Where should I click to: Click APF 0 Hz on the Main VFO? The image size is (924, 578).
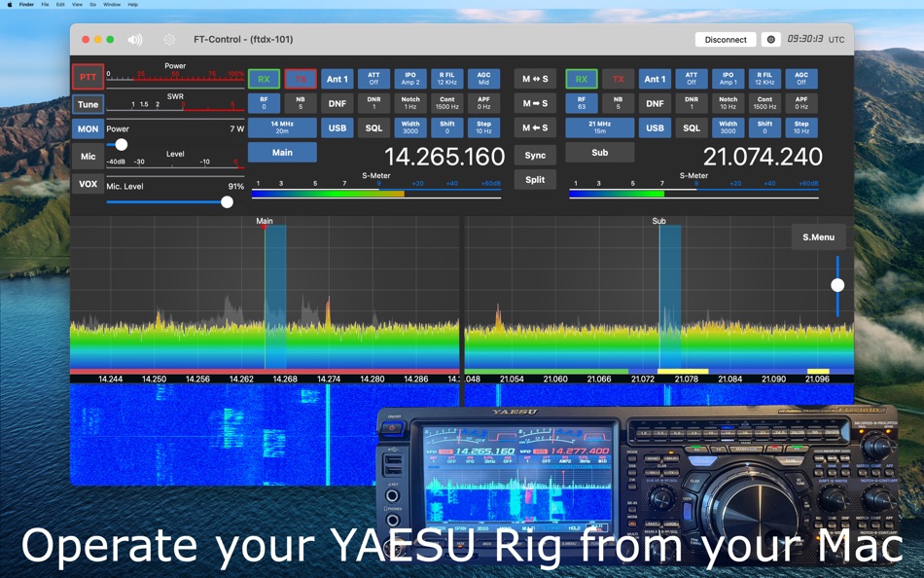click(x=483, y=103)
